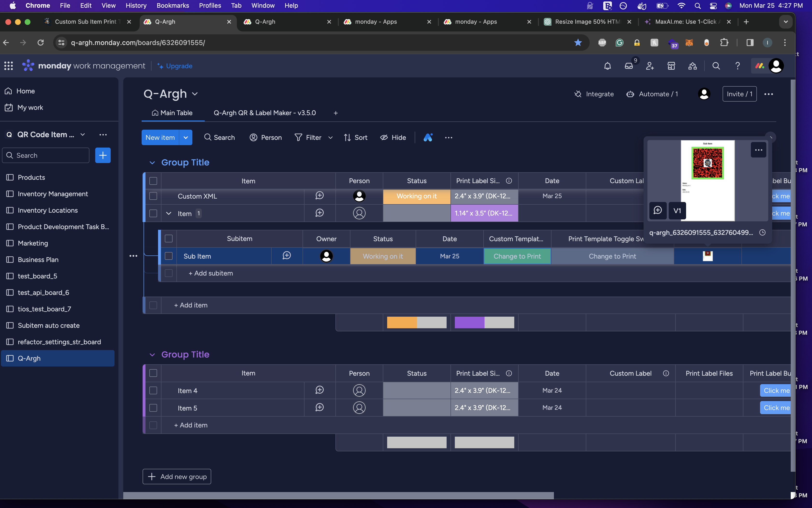Click the orange status summary bar in first group
Screen dimensions: 812x508
pyautogui.click(x=402, y=322)
